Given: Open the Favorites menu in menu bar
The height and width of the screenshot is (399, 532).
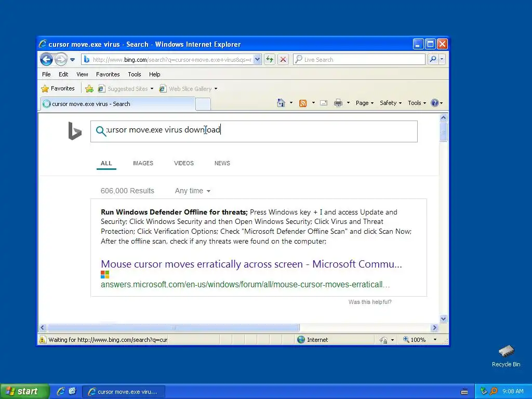Looking at the screenshot, I should tap(108, 74).
